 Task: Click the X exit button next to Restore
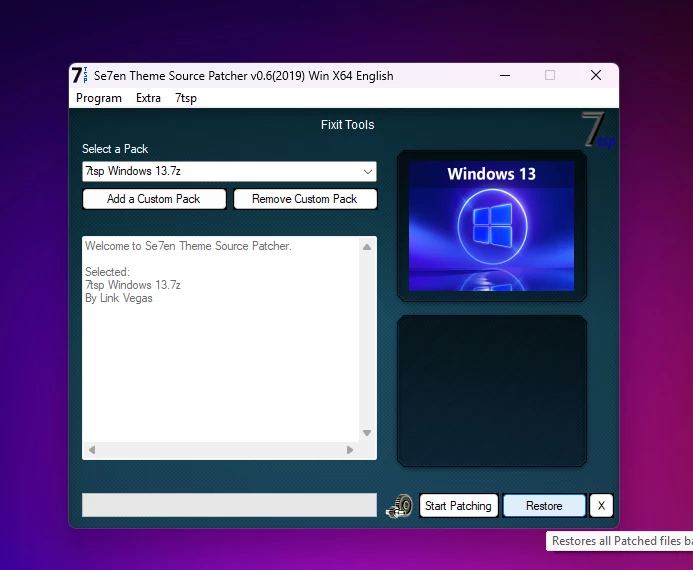(x=601, y=505)
